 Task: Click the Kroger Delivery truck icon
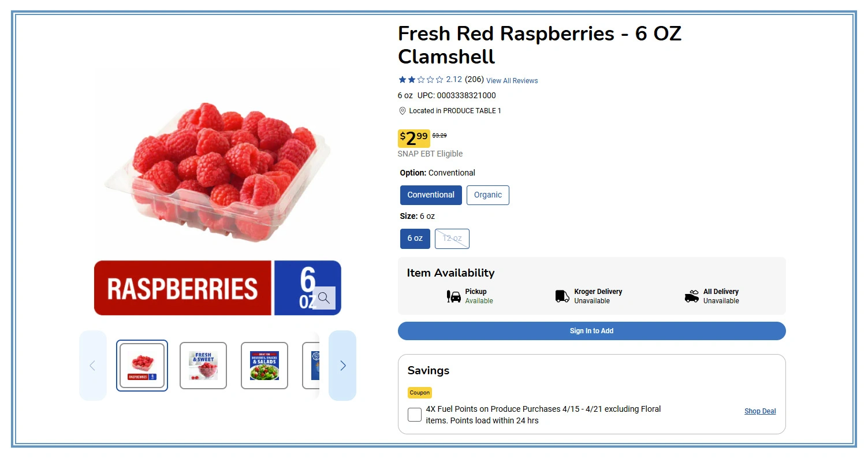561,296
